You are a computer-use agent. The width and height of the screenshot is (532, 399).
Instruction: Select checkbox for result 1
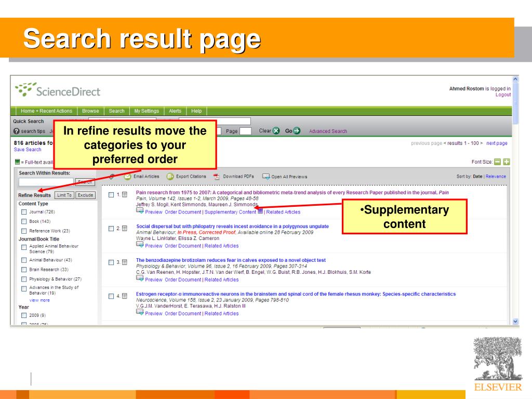tap(111, 195)
